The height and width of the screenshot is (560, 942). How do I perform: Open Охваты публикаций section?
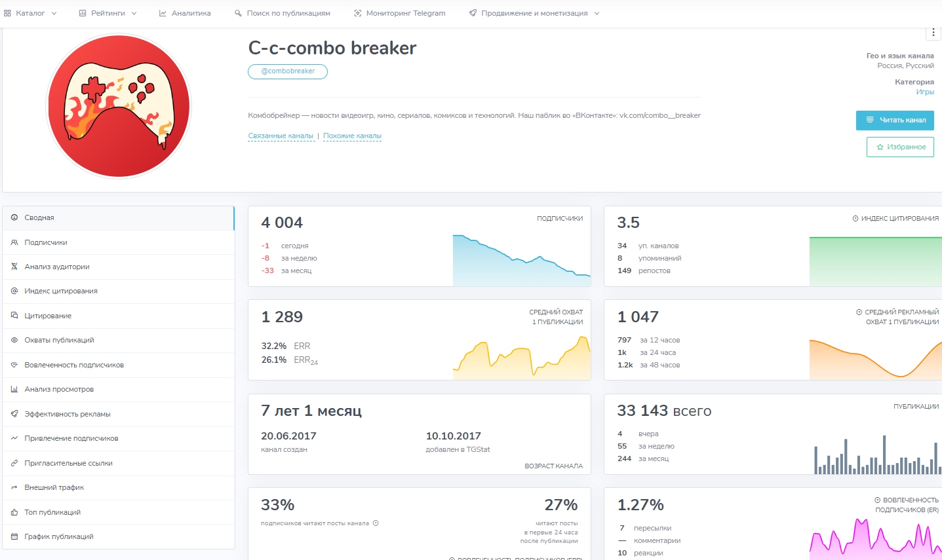[x=118, y=341]
